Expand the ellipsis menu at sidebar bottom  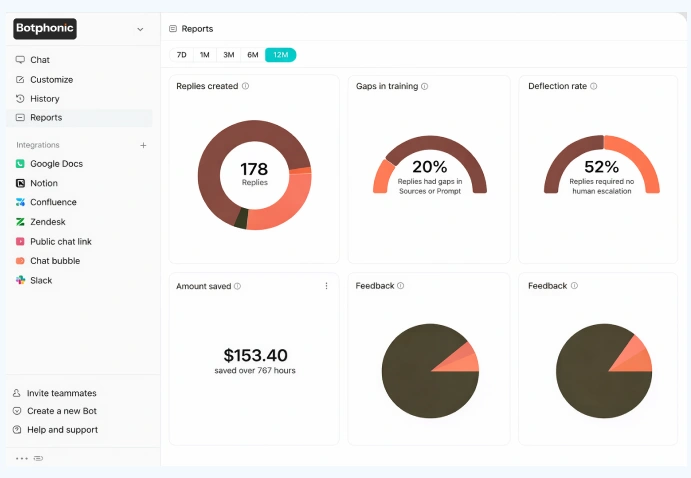(22, 459)
